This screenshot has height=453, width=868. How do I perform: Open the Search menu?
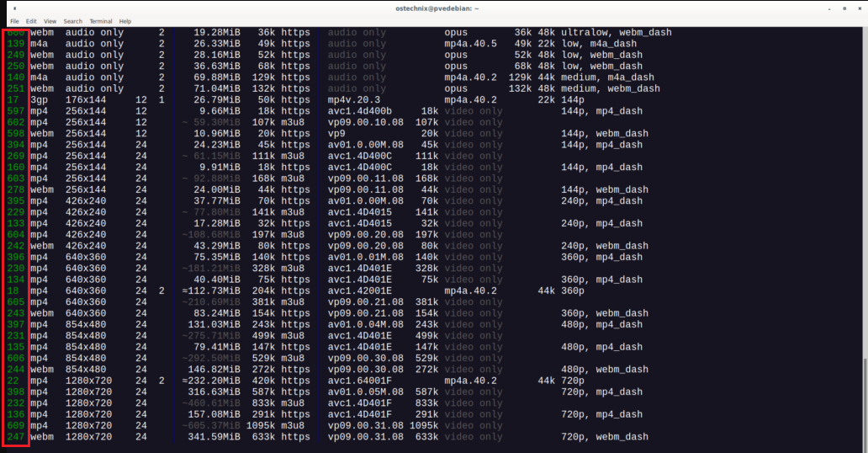tap(73, 21)
